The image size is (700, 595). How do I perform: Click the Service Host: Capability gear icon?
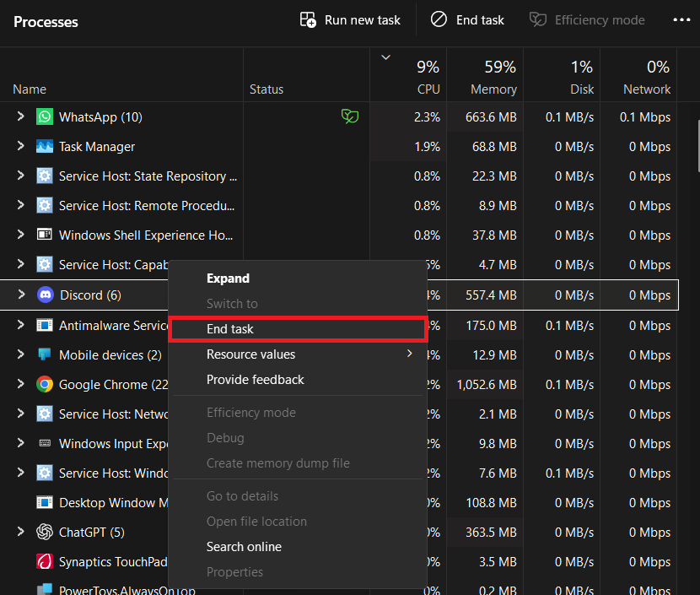tap(45, 264)
